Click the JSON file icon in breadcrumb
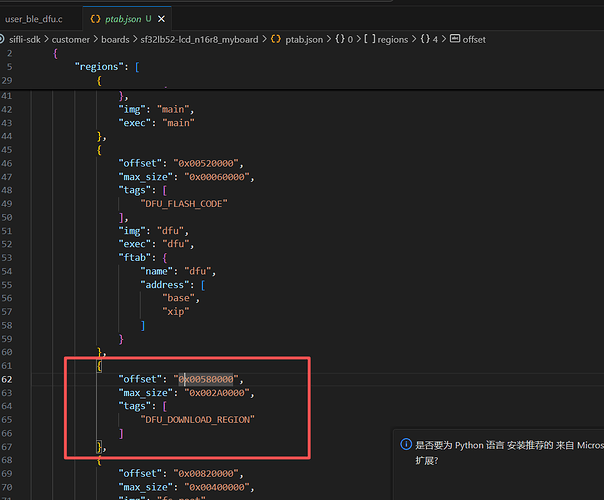 pos(276,39)
